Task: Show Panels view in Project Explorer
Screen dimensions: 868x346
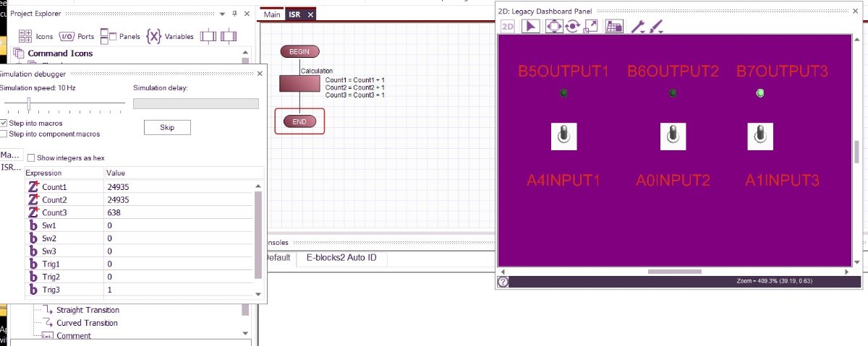Action: click(x=120, y=36)
